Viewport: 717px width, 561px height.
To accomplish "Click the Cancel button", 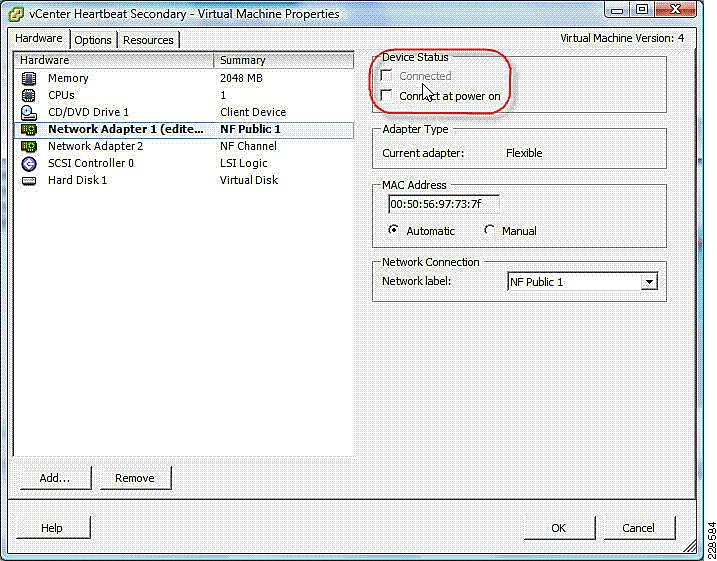I will tap(639, 528).
